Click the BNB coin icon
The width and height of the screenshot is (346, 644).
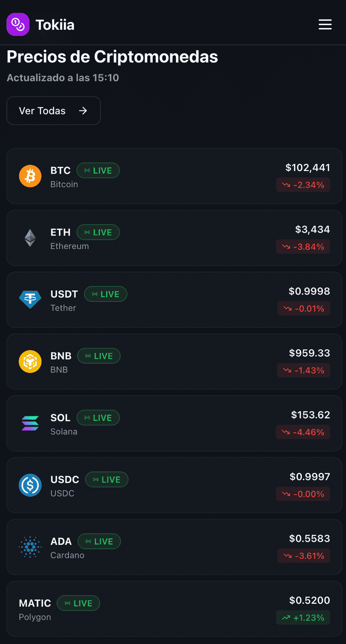(x=30, y=362)
